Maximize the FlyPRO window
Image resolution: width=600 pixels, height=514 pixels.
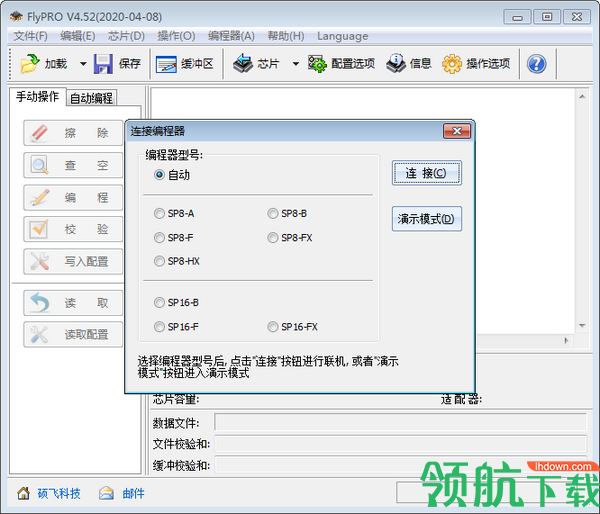point(547,17)
